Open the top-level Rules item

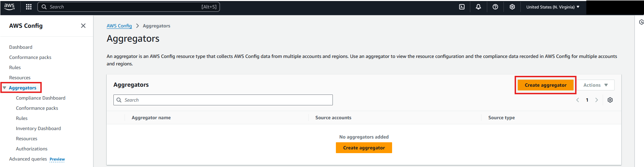tap(15, 67)
